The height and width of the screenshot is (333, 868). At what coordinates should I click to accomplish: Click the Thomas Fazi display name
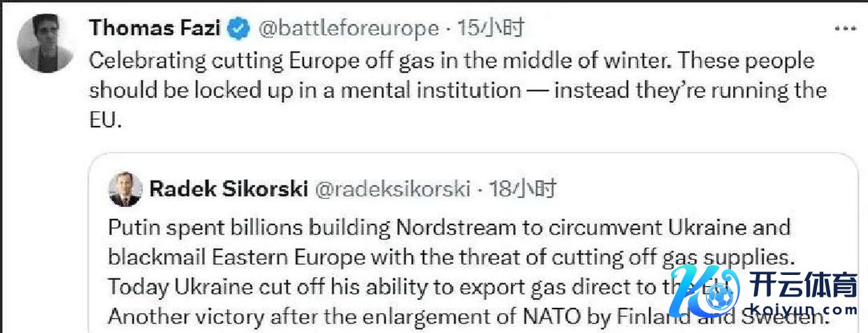pyautogui.click(x=155, y=29)
